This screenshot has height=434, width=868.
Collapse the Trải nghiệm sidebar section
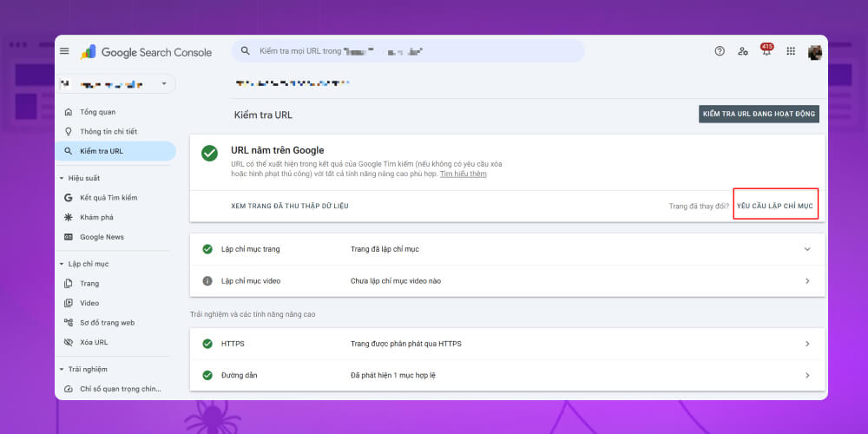(62, 369)
